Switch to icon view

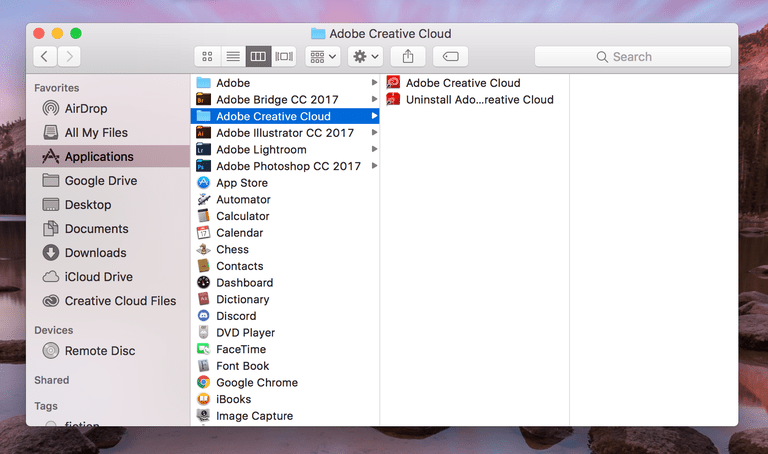(207, 56)
